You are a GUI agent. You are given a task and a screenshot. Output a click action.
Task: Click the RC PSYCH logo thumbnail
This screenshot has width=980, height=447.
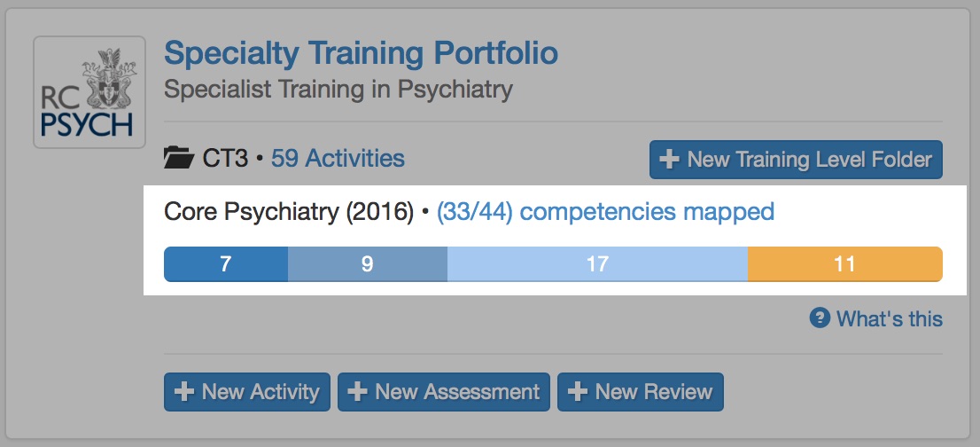point(89,92)
